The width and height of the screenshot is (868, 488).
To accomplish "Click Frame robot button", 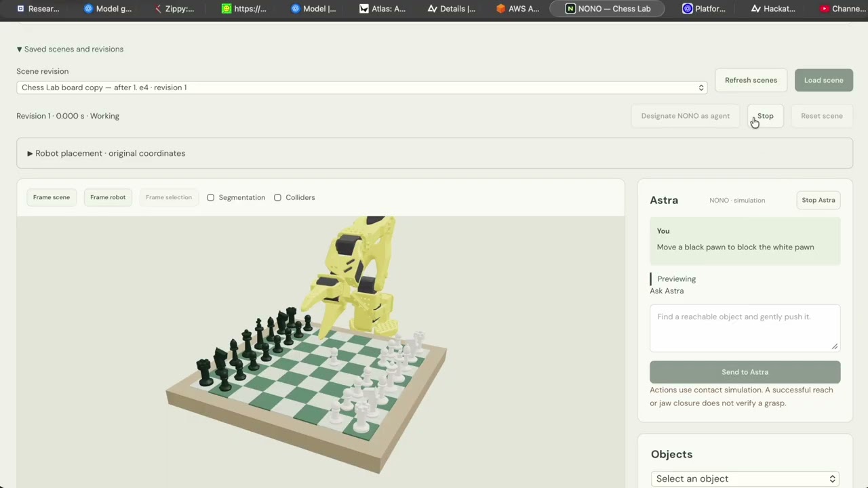I will [108, 197].
